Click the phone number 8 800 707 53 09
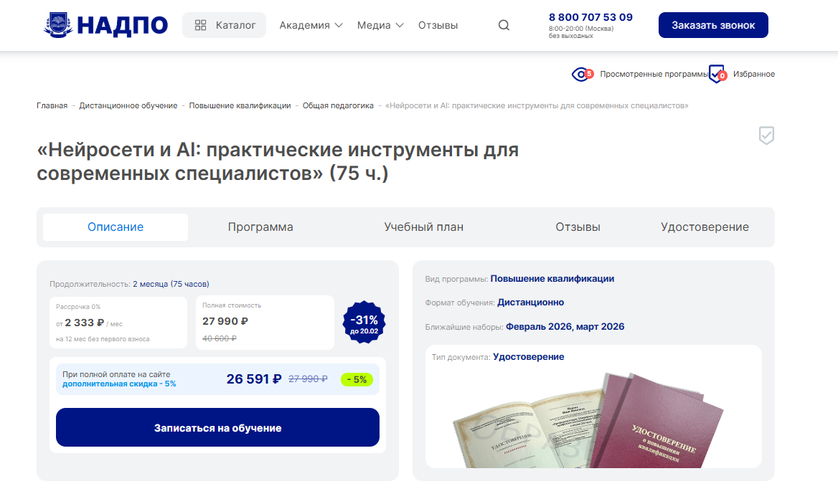Image resolution: width=838 pixels, height=504 pixels. pos(590,17)
